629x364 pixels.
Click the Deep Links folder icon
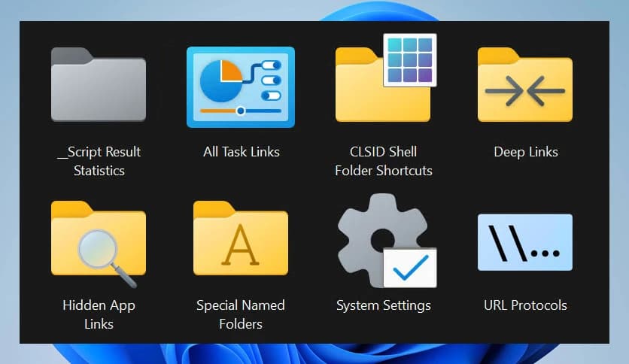(525, 86)
